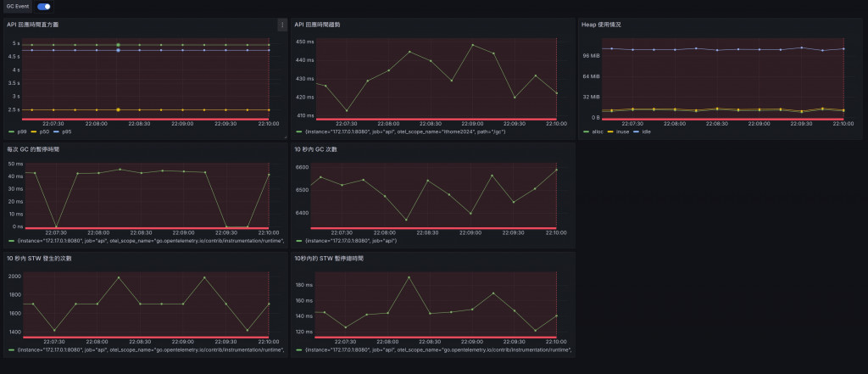The height and width of the screenshot is (374, 868).
Task: Click the 6600 axis label
Action: pyautogui.click(x=302, y=167)
